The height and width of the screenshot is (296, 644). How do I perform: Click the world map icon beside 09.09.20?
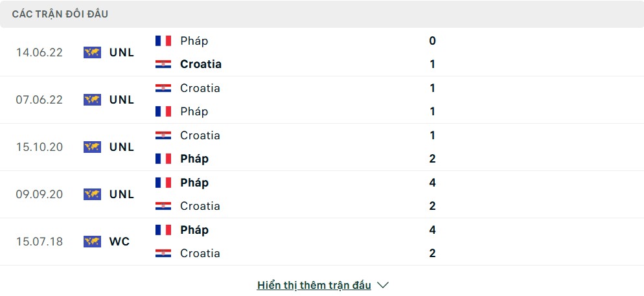[x=92, y=194]
